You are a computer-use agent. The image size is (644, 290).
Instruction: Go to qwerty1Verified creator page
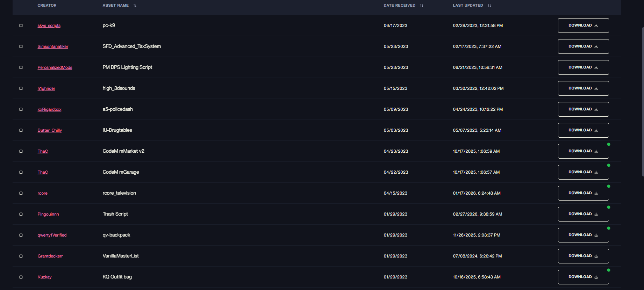[52, 235]
